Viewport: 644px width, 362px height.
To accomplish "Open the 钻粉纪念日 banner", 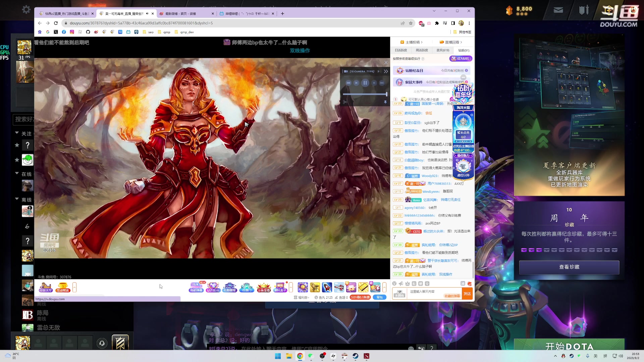I will coord(432,71).
